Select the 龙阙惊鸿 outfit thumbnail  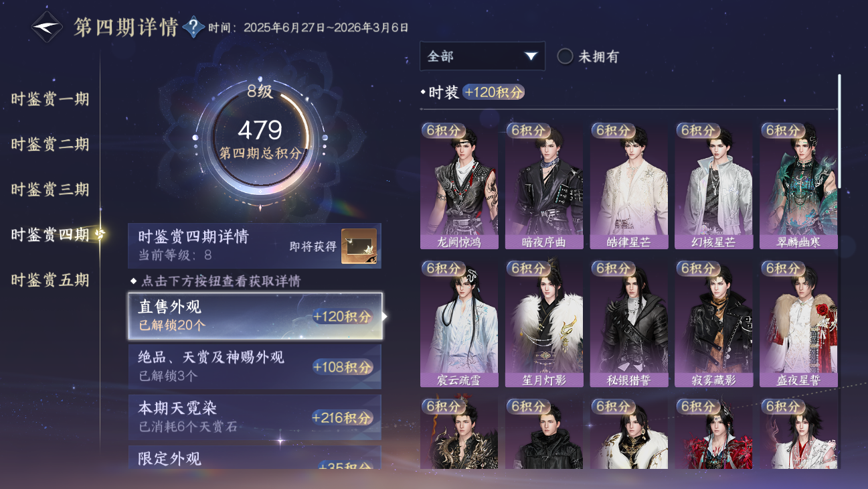(x=459, y=186)
